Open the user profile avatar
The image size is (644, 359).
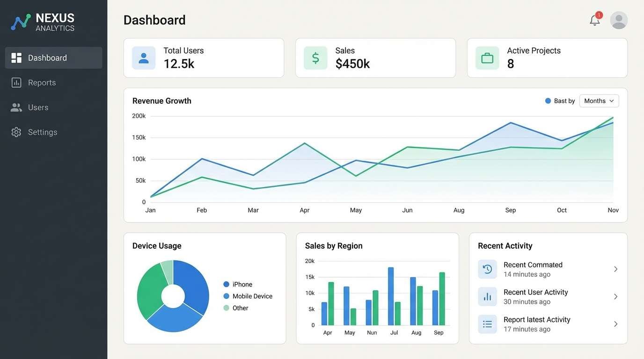tap(619, 20)
